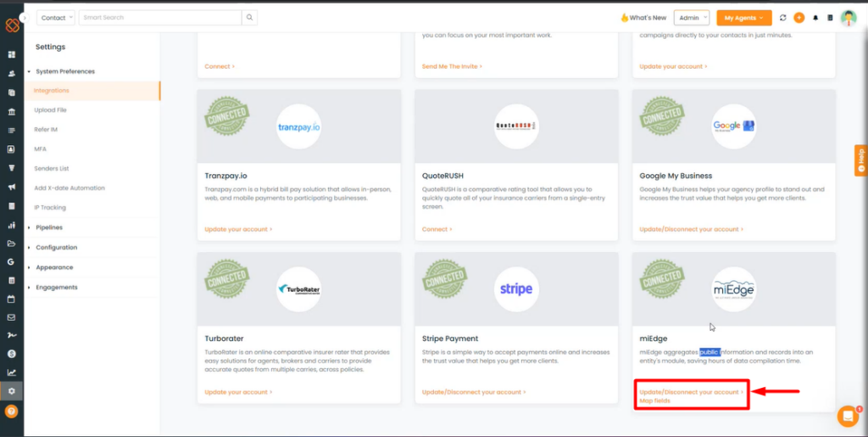Image resolution: width=868 pixels, height=437 pixels.
Task: Click the search magnifier button
Action: click(250, 18)
